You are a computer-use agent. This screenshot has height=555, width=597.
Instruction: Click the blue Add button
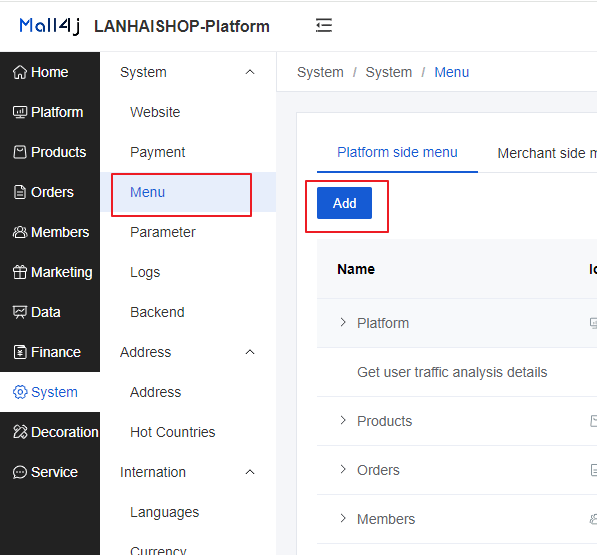[x=344, y=203]
